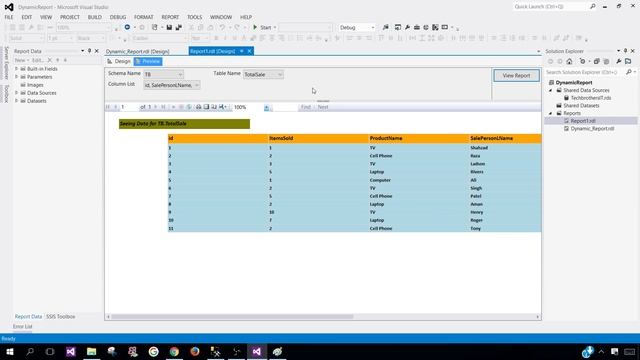This screenshot has width=640, height=360.
Task: Select the Images node in Report Data
Action: (35, 85)
